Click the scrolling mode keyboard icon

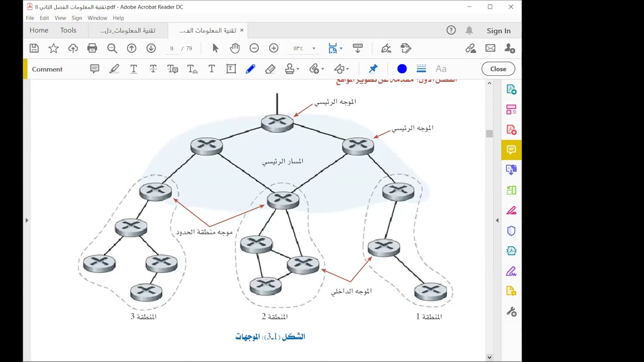358,48
